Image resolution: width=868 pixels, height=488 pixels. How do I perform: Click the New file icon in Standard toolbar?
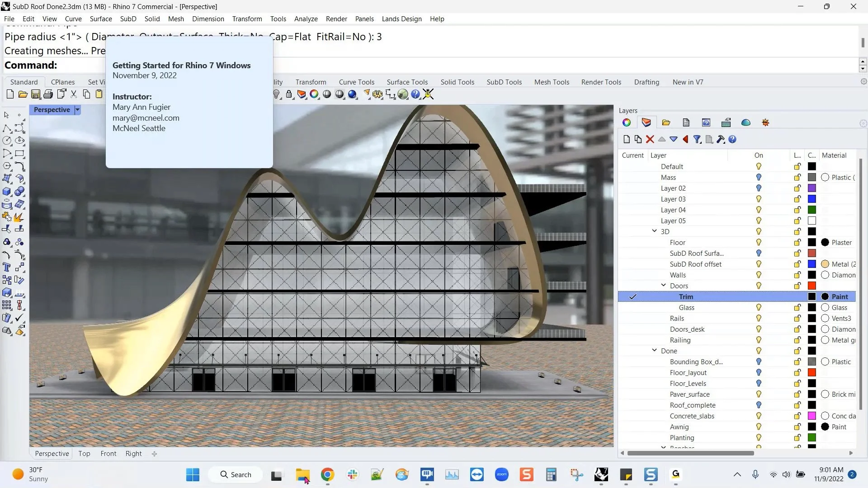click(10, 94)
